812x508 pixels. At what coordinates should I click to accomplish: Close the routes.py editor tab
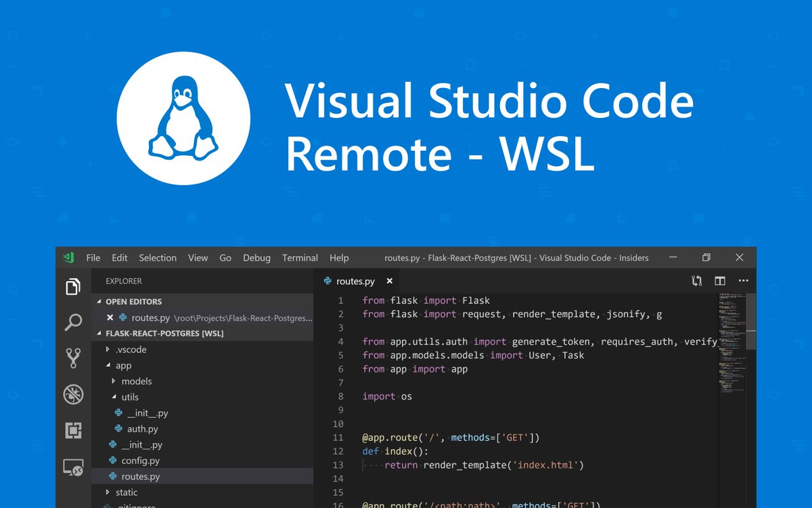click(389, 281)
